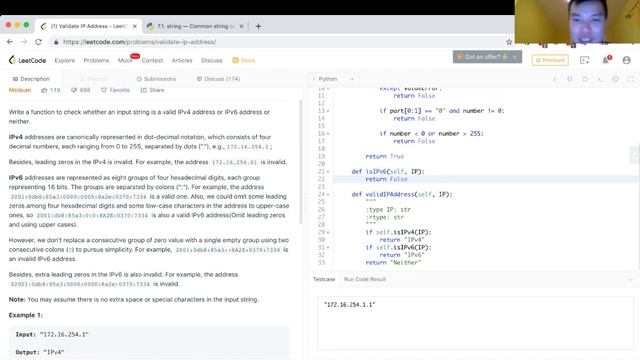640x360 pixels.
Task: Toggle fullscreen editor mode
Action: tap(631, 79)
